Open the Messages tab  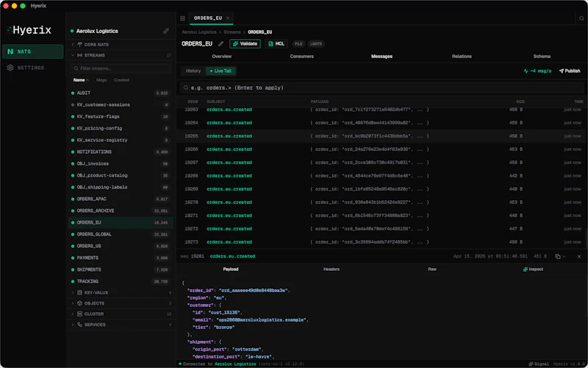(x=381, y=56)
